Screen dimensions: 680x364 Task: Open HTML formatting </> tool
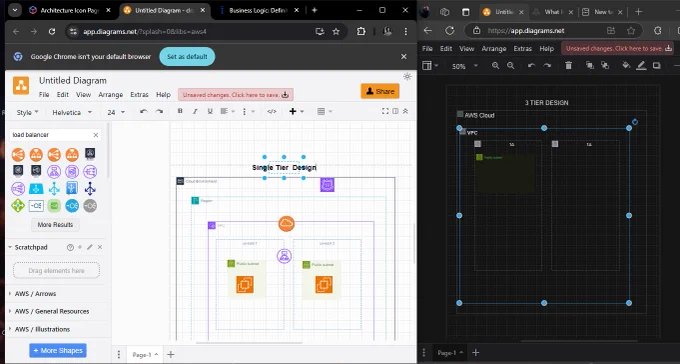[x=272, y=111]
